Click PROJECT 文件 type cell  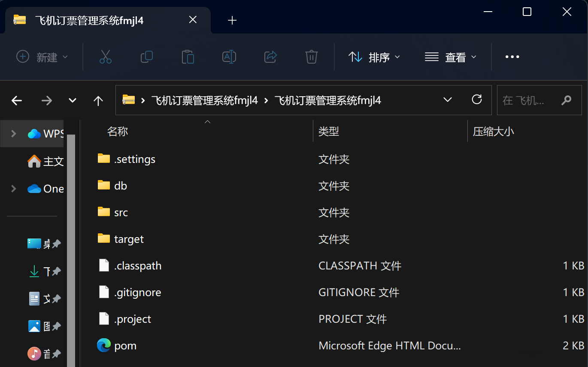click(353, 319)
